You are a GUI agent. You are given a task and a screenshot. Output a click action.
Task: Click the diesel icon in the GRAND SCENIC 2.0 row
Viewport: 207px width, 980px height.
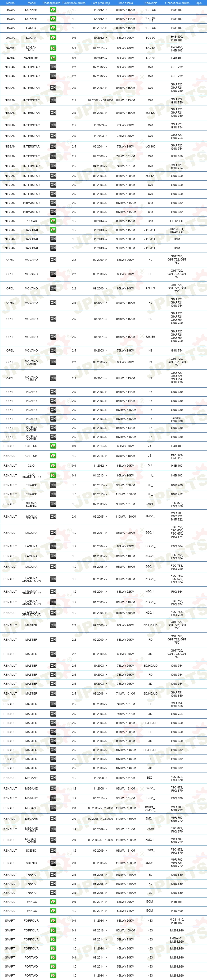[53, 517]
